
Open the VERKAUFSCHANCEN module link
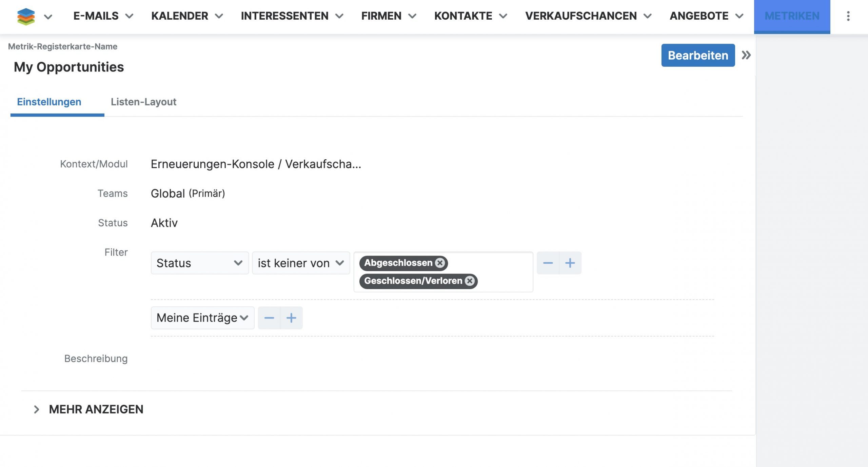coord(580,16)
